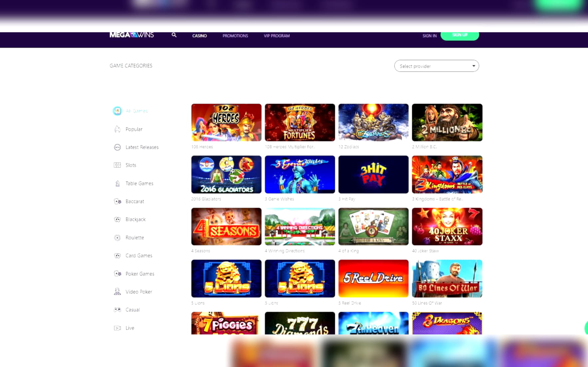Open the Select provider dropdown

coord(437,66)
